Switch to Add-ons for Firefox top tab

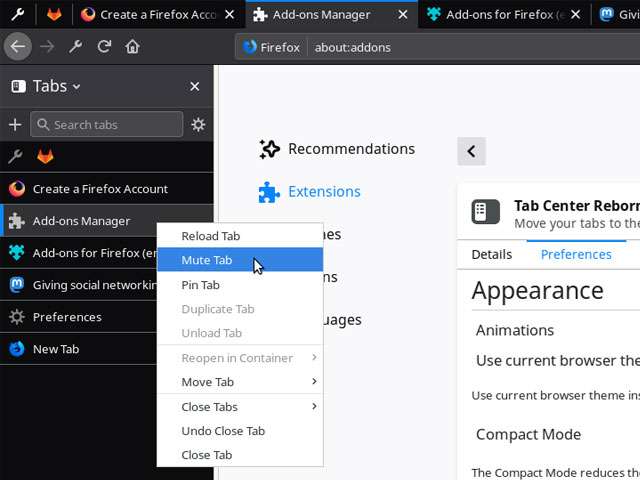click(x=504, y=15)
